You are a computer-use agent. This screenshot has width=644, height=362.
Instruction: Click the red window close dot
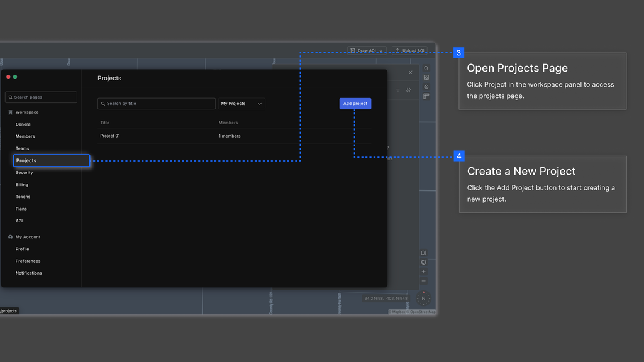pyautogui.click(x=8, y=77)
